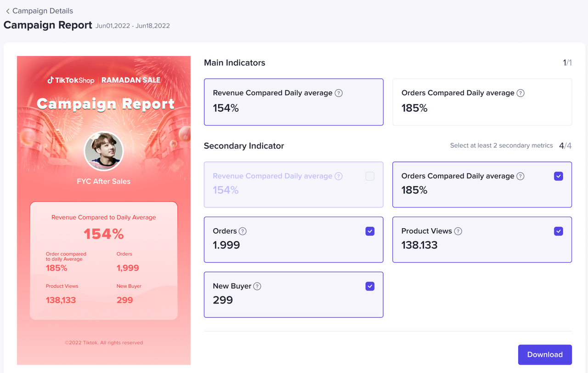Select Revenue Compared Daily average main indicator card
588x373 pixels.
(294, 102)
